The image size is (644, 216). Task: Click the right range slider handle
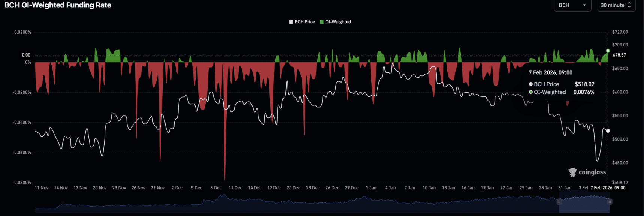pos(610,202)
